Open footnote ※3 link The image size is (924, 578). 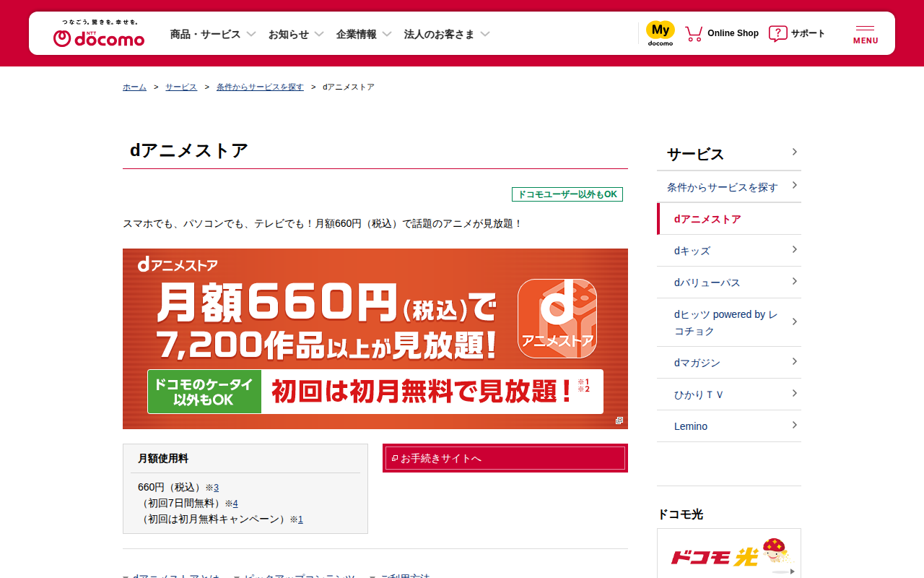click(216, 488)
